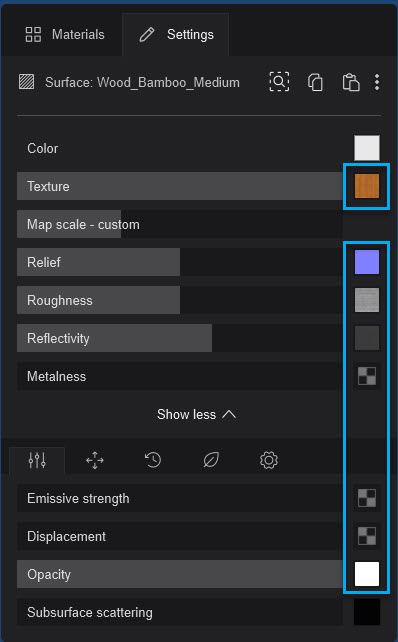The width and height of the screenshot is (398, 642).
Task: Click the hatched surface icon beside Wood_Bamboo_Medium
Action: point(27,82)
